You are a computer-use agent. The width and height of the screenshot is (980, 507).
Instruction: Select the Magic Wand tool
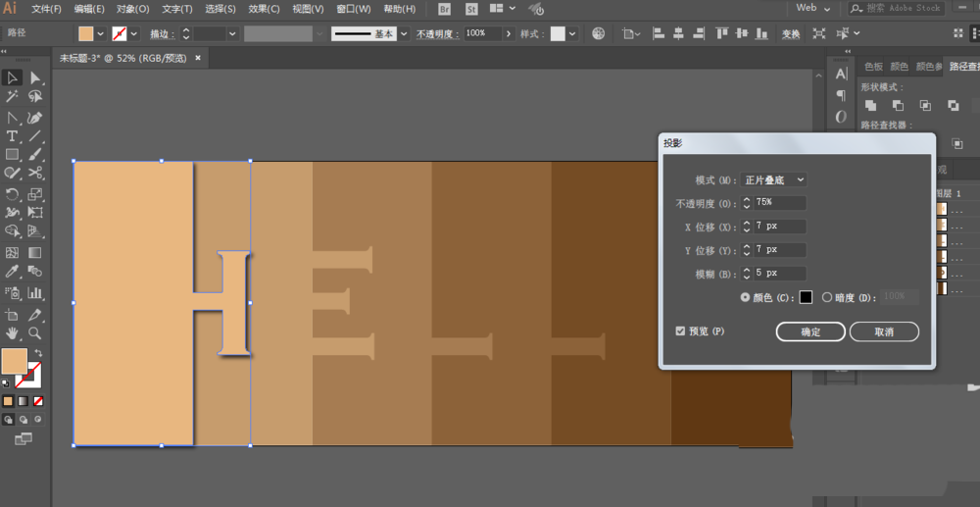(13, 97)
